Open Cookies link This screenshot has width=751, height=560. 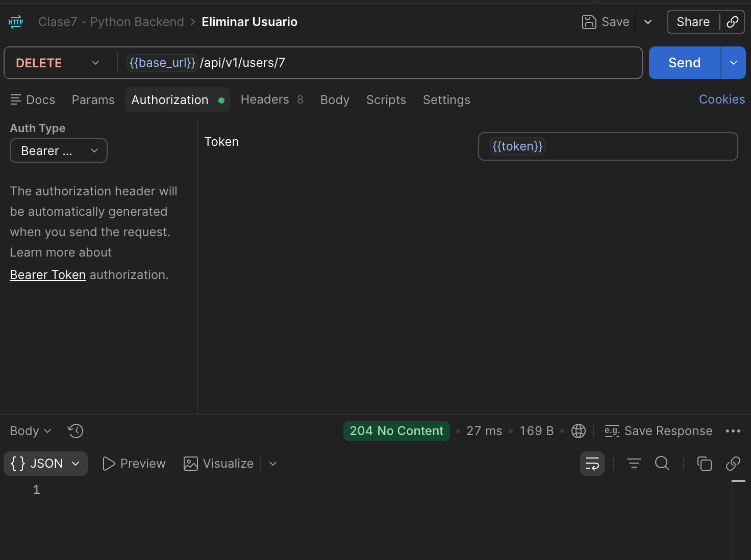pyautogui.click(x=722, y=99)
